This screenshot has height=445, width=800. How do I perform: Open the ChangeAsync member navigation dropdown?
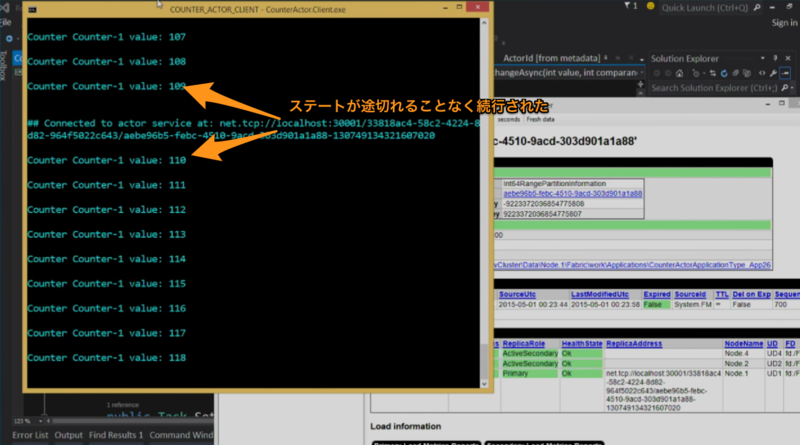[641, 73]
